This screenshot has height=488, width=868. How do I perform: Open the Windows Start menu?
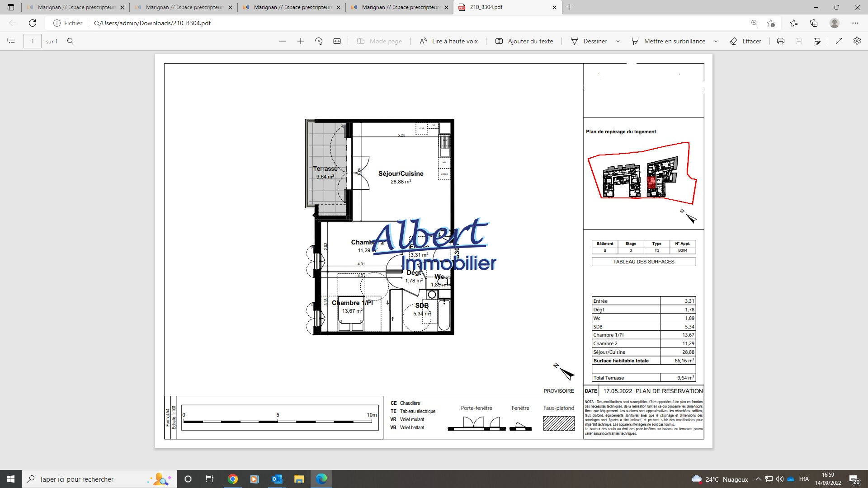click(x=11, y=479)
